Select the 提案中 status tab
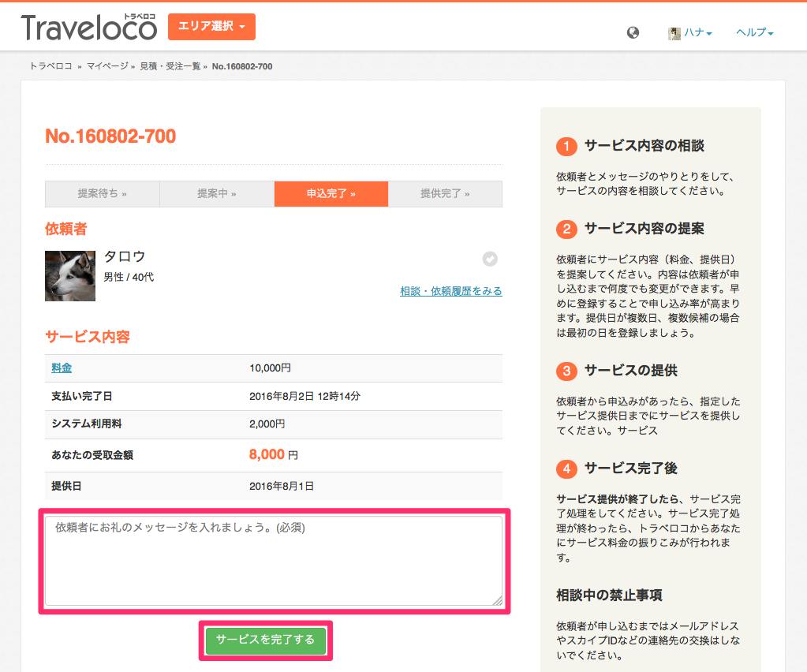 (217, 194)
